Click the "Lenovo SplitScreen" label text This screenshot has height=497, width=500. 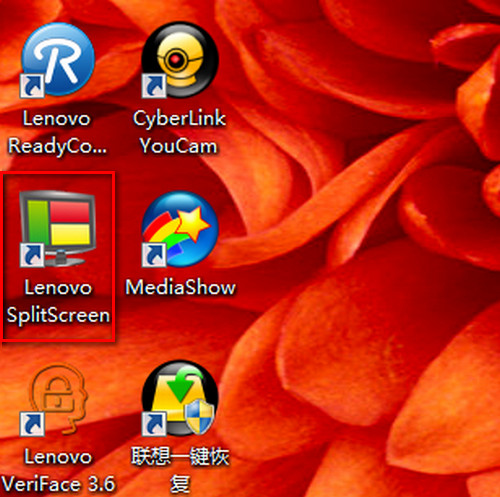[x=58, y=302]
